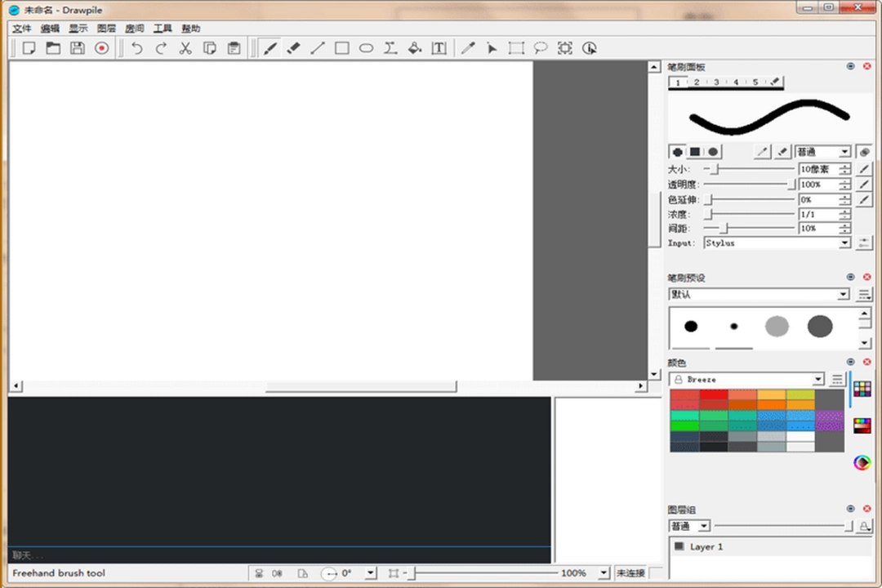882x588 pixels.
Task: Switch to brush slot 2
Action: tap(697, 82)
